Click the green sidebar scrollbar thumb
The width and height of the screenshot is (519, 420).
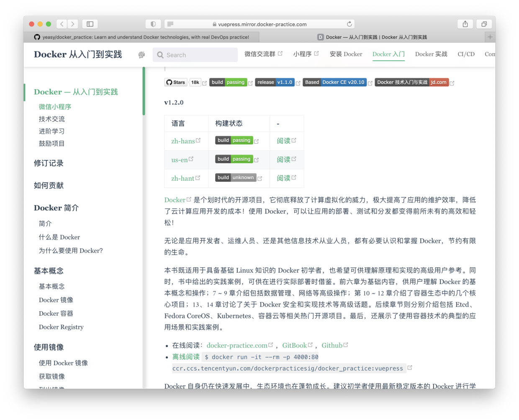tap(144, 91)
